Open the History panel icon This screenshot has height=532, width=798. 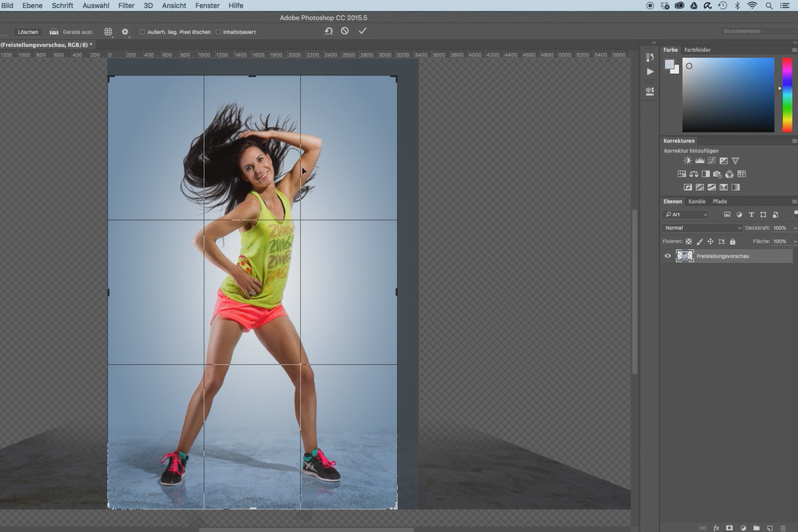[x=650, y=59]
